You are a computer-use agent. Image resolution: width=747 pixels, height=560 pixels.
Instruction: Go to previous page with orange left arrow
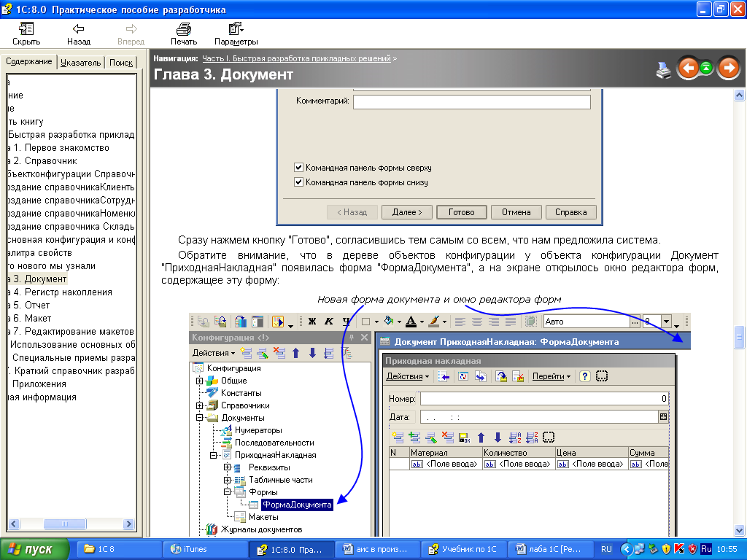(687, 69)
